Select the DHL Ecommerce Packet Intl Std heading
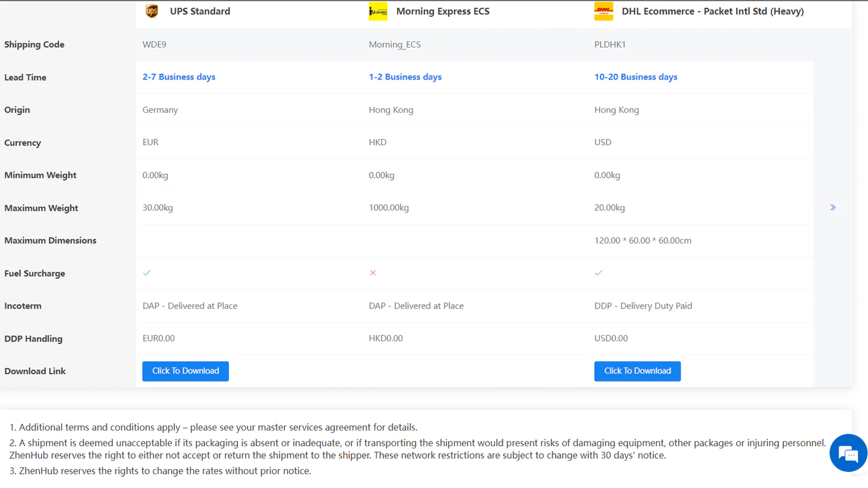Viewport: 868px width, 488px height. 713,11
